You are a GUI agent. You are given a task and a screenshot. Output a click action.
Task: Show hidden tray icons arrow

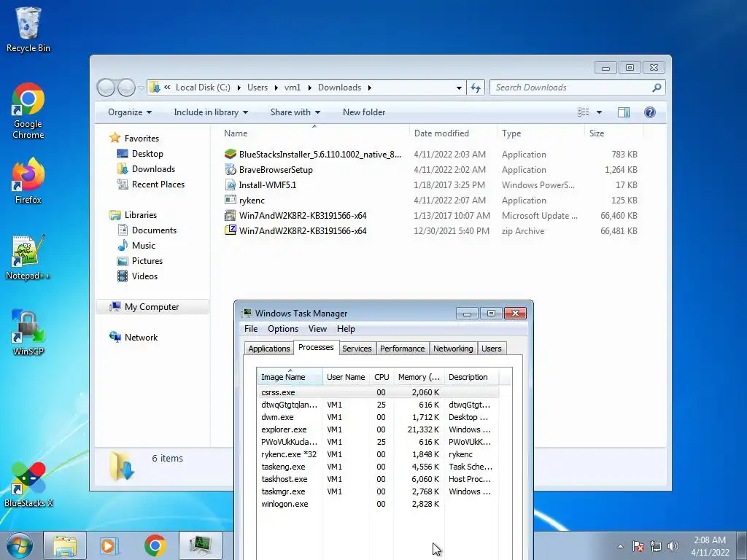point(620,546)
